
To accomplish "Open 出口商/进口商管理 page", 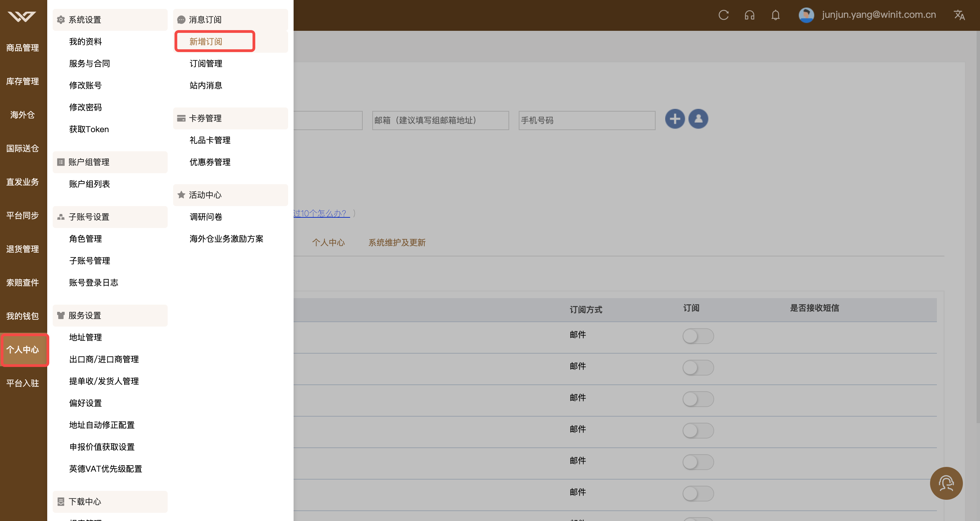I will coord(104,359).
